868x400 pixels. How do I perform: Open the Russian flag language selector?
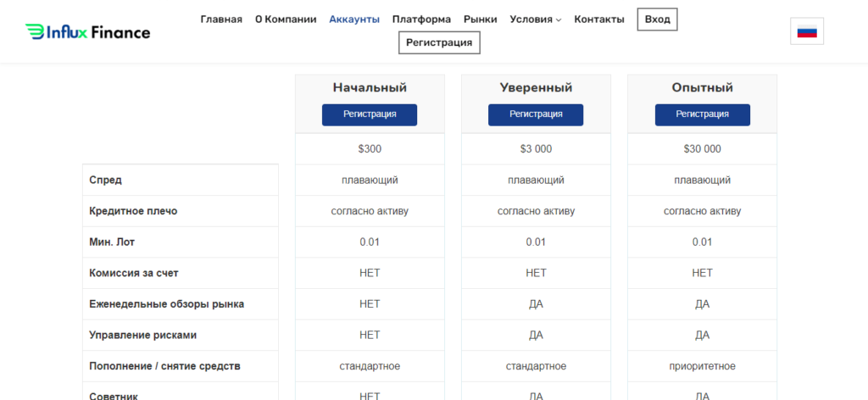[x=807, y=31]
